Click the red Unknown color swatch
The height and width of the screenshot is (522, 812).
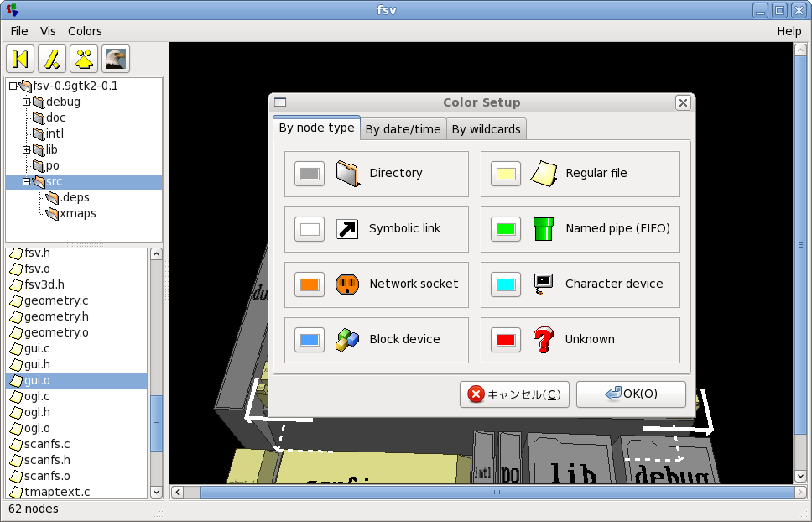506,340
